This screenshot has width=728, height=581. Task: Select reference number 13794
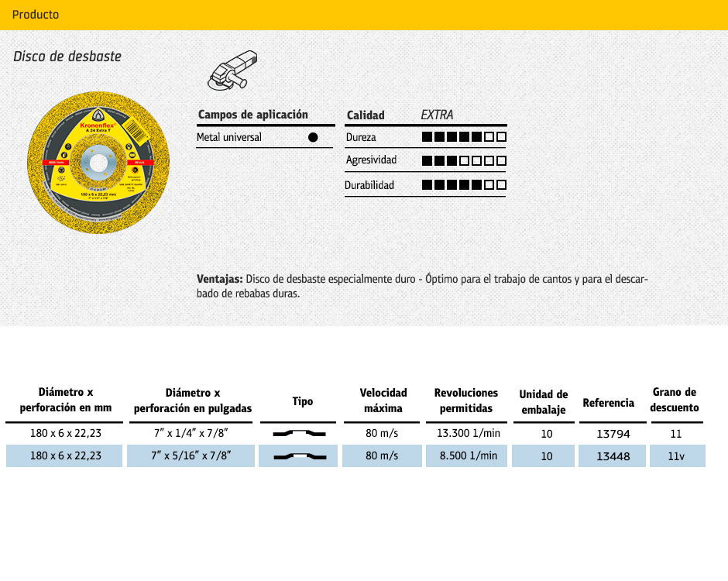point(613,435)
